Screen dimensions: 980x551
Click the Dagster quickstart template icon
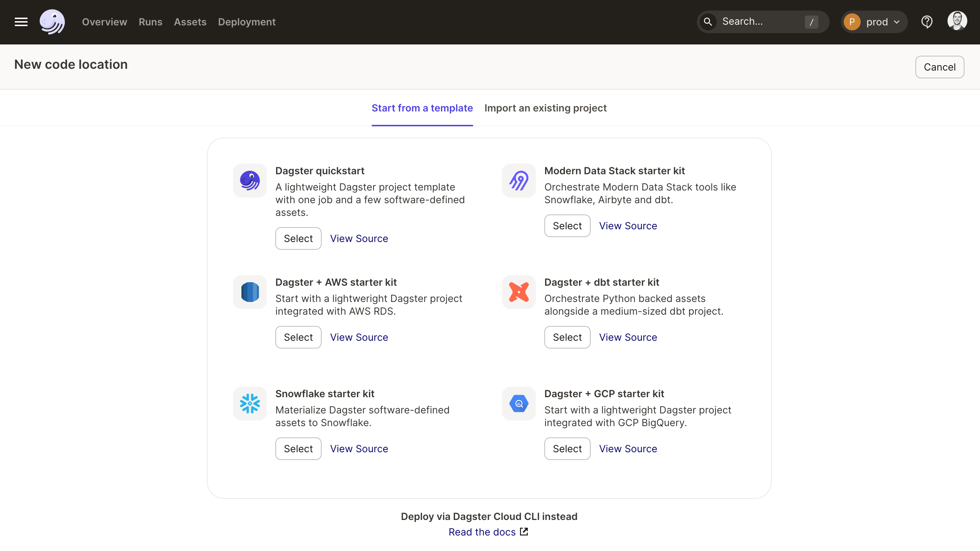250,181
